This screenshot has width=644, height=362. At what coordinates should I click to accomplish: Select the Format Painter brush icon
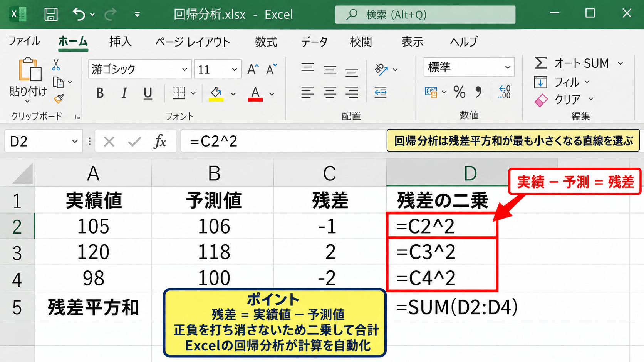[59, 99]
